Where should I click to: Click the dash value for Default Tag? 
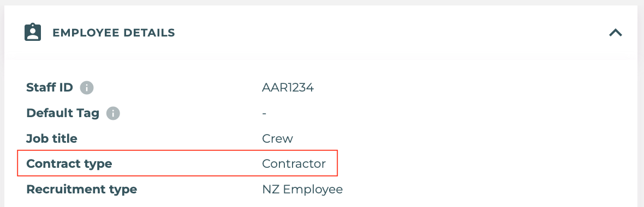pos(264,113)
